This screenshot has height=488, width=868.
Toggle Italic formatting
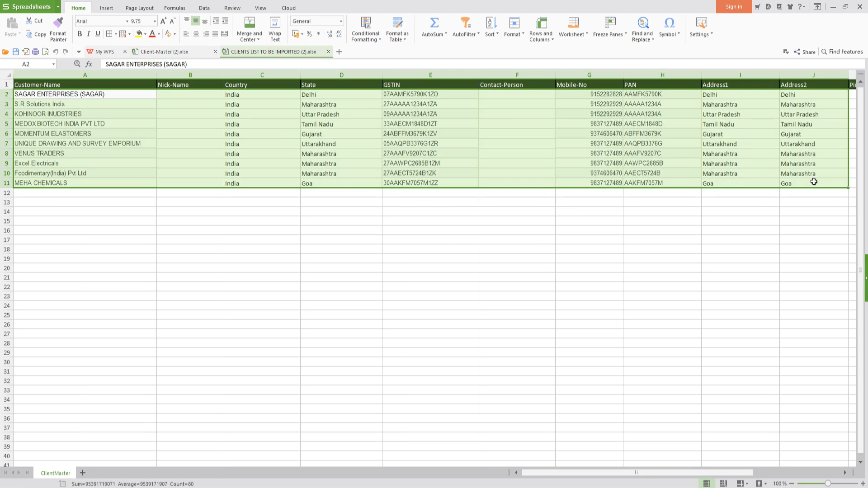coord(89,34)
